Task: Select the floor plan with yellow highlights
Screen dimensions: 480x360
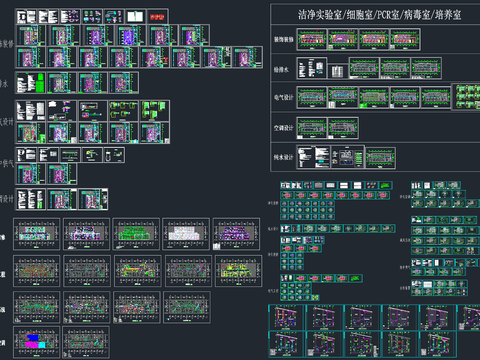Action: coord(238,271)
